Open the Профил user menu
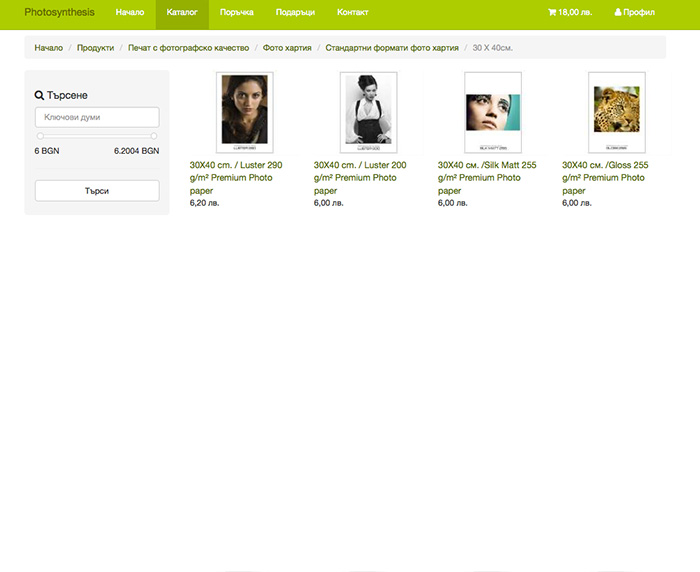Image resolution: width=700 pixels, height=572 pixels. tap(635, 13)
